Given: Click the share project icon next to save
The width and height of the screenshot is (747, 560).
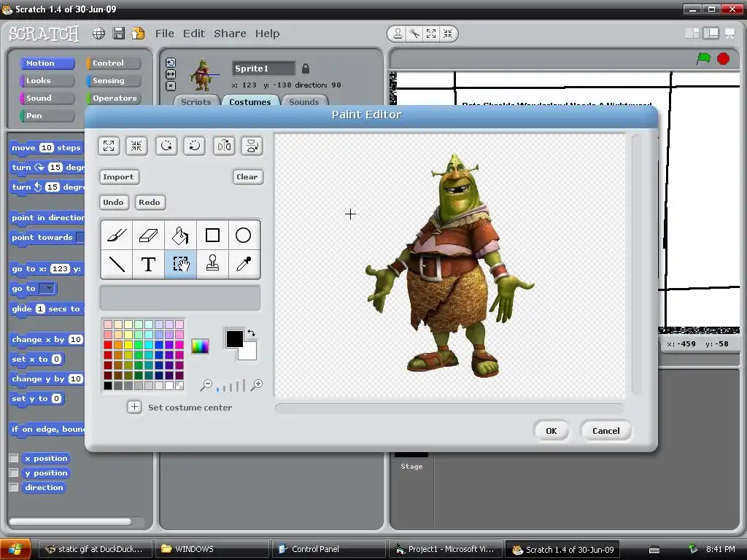Looking at the screenshot, I should (x=138, y=34).
